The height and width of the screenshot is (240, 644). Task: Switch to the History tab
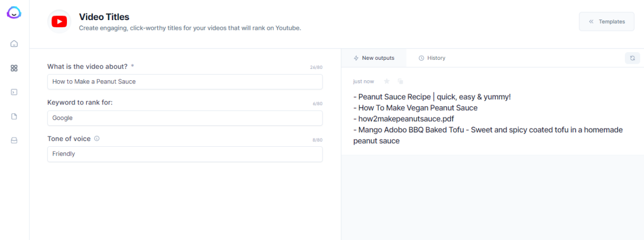pos(432,58)
